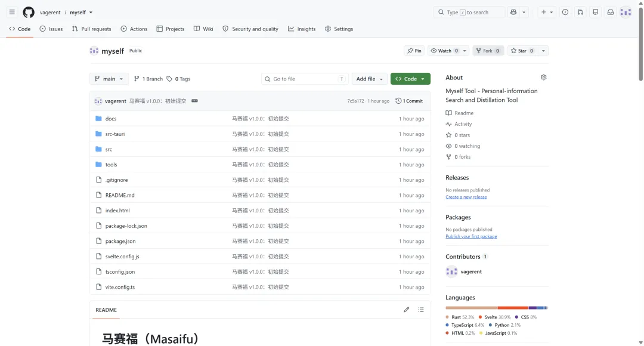Click the magnifier in the search box
The image size is (644, 346).
(x=441, y=13)
